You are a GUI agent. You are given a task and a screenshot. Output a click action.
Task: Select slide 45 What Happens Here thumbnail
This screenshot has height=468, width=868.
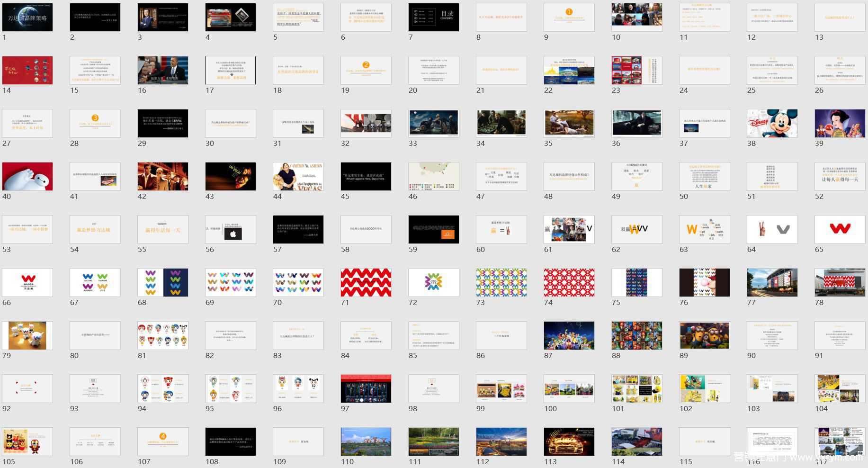pos(366,177)
